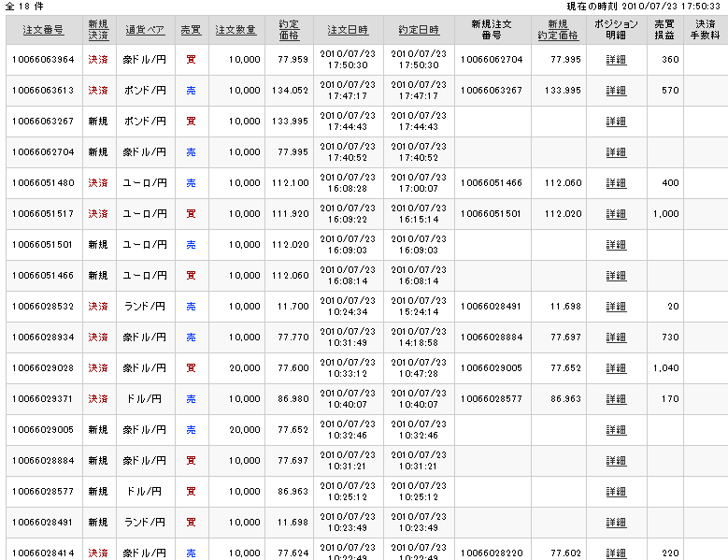728x560 pixels.
Task: Show 詳細 for order 10066062704
Action: tap(616, 152)
